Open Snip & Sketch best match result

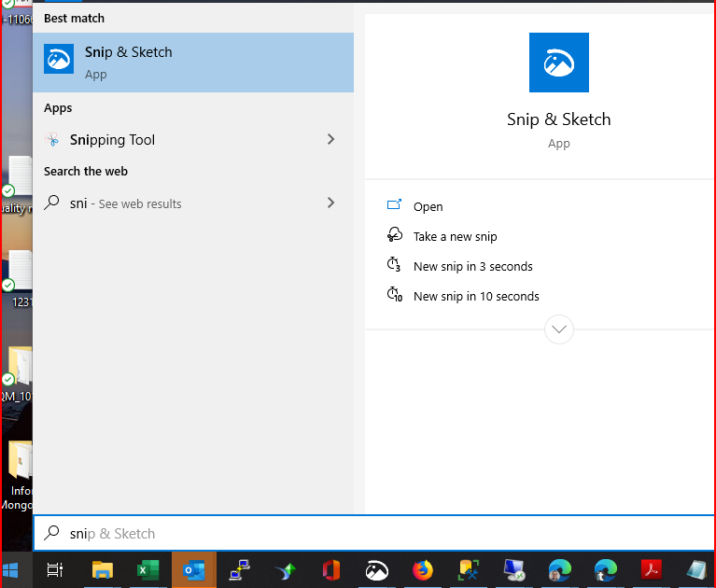coord(192,62)
